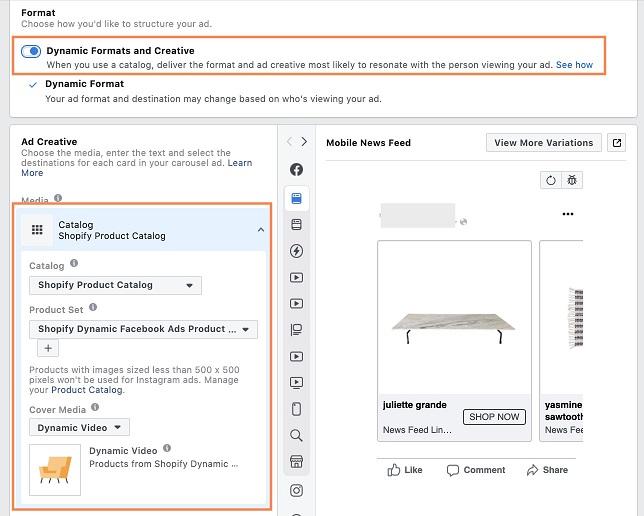Toggle Dynamic Formats and Creative switch

click(x=31, y=51)
